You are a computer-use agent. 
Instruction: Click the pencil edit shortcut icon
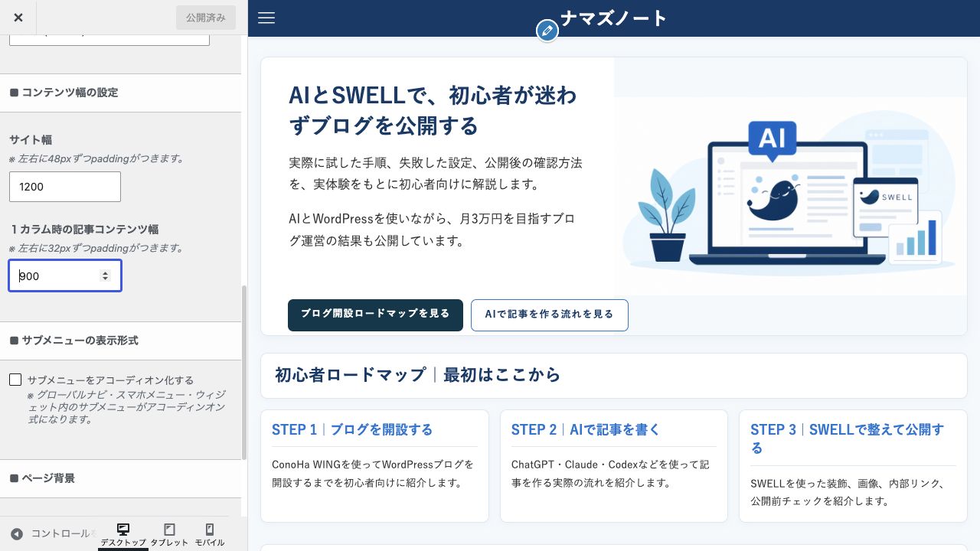[547, 31]
